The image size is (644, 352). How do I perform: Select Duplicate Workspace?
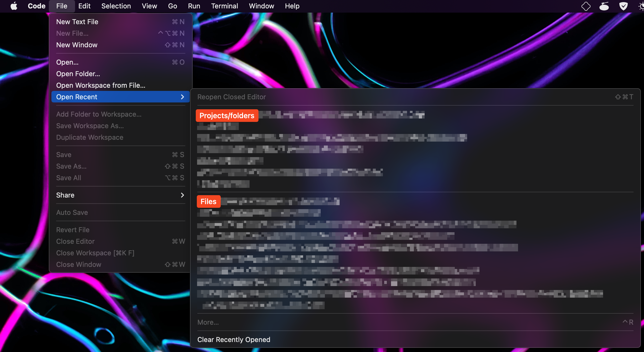pos(89,137)
